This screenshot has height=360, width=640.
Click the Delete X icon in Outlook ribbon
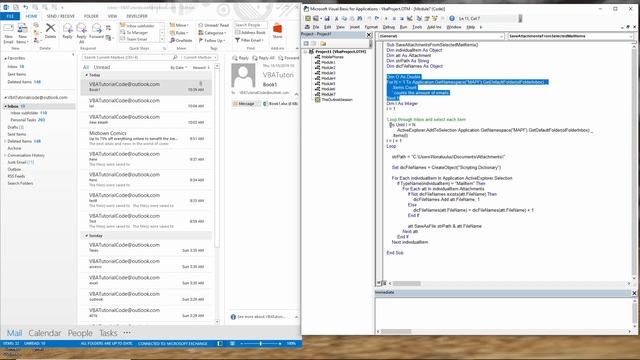click(51, 28)
